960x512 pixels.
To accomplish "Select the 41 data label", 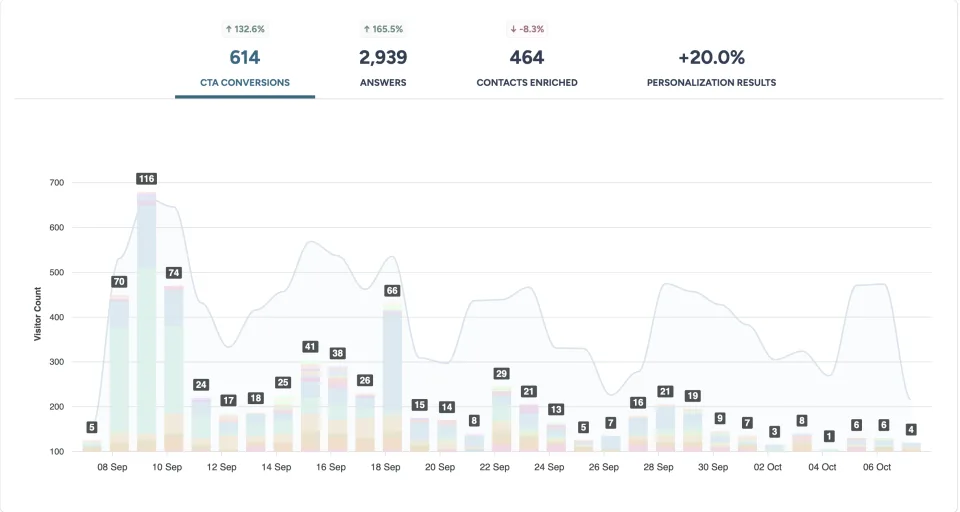I will (310, 347).
